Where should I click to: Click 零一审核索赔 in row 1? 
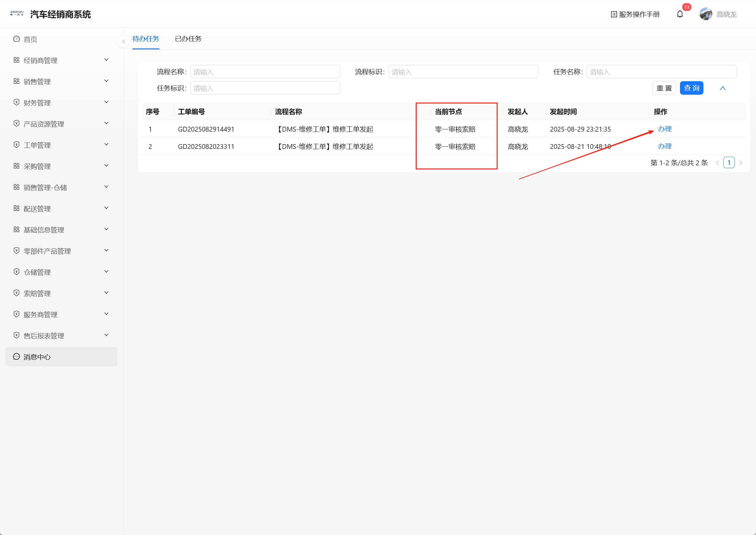[x=455, y=129]
